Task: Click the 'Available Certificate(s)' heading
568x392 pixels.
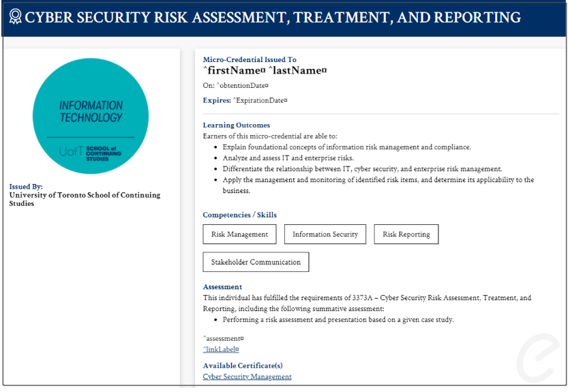Action: tap(243, 365)
